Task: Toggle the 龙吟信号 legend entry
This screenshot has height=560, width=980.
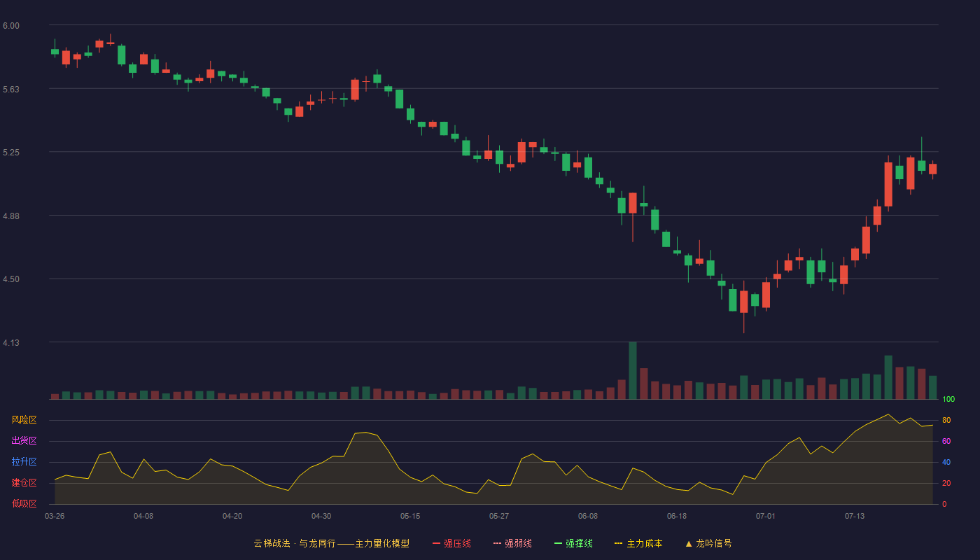Action: pos(708,543)
